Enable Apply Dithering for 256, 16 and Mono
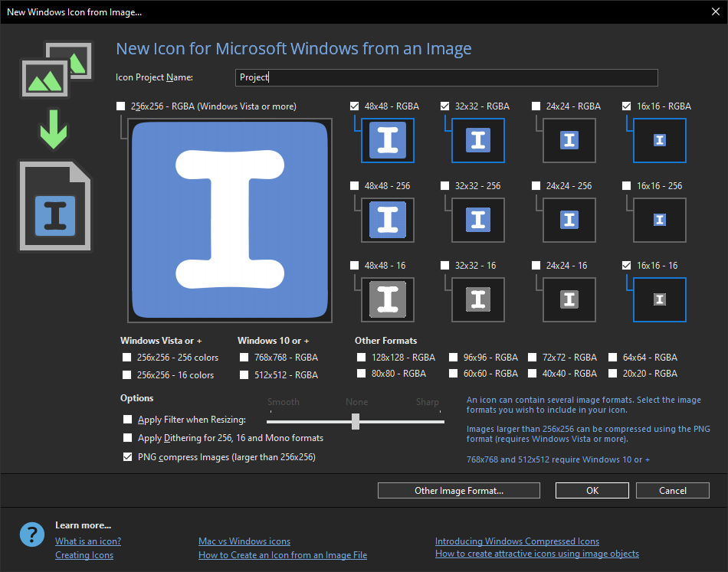The image size is (728, 572). (x=128, y=438)
